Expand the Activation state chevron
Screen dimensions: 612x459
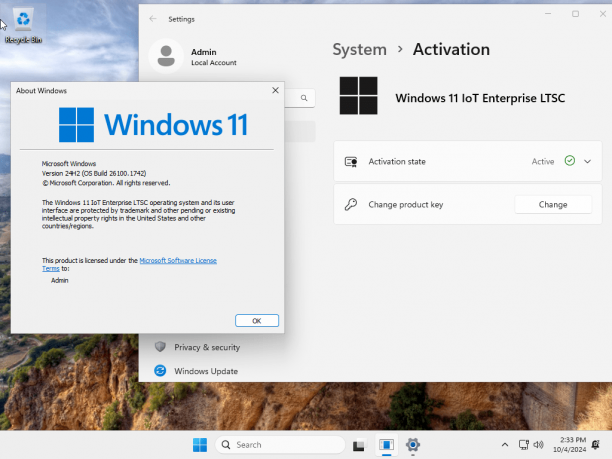point(587,161)
